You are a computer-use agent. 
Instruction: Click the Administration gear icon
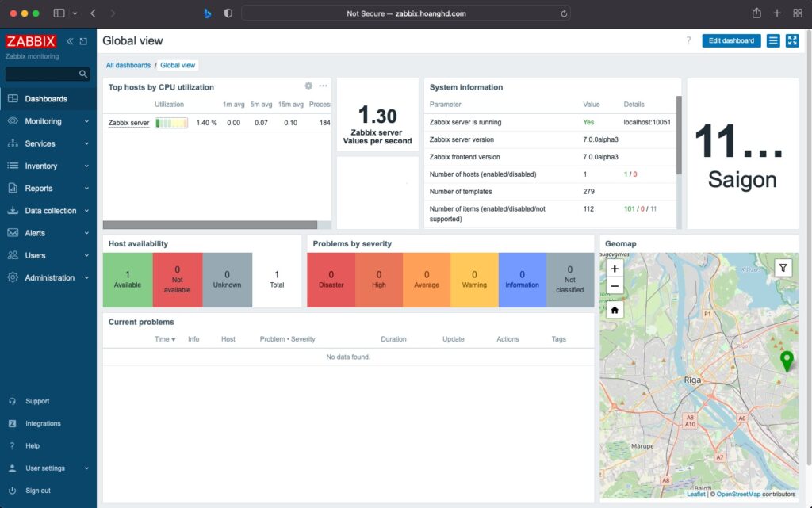[13, 277]
